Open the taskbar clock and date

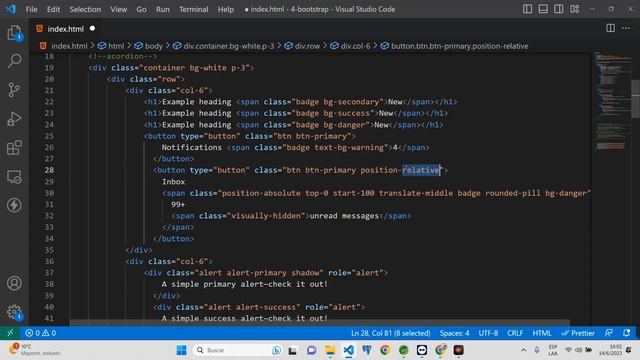611,350
